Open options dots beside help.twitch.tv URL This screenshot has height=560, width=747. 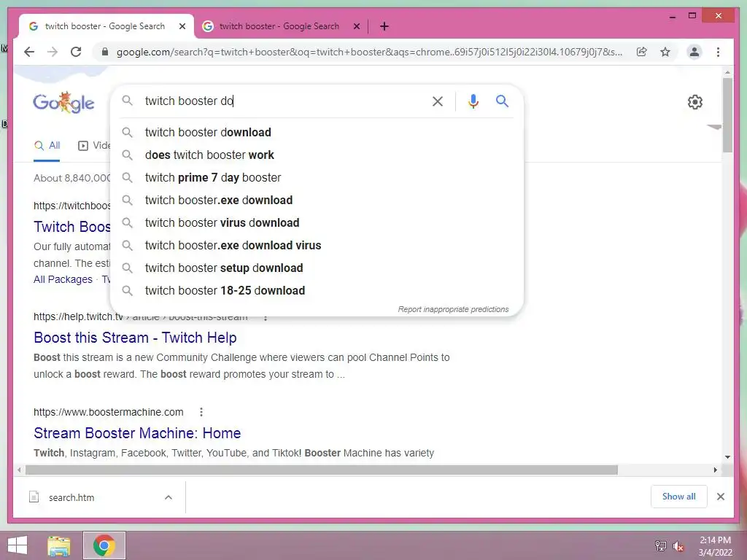click(x=266, y=318)
